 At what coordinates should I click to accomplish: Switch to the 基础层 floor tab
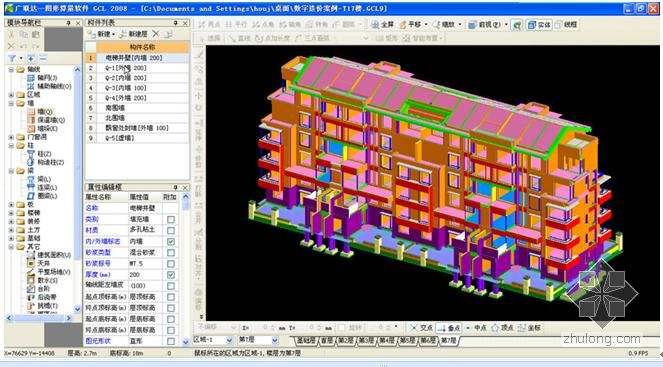coord(305,340)
